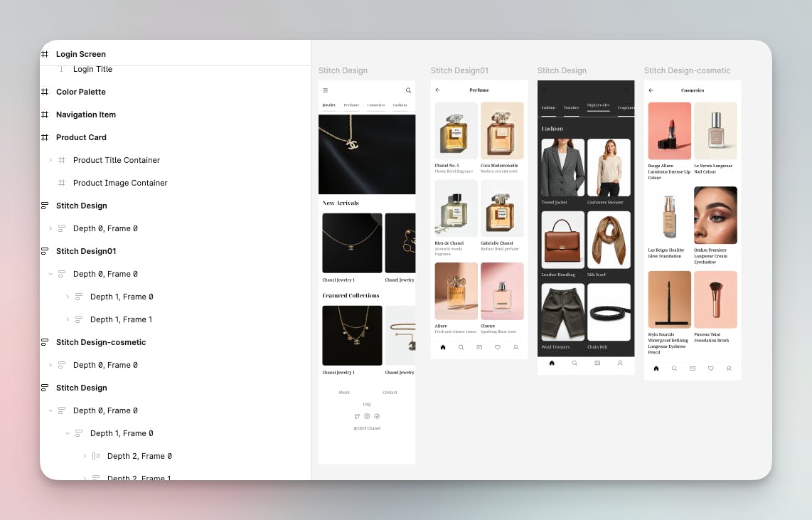The image size is (812, 520).
Task: Select the Watches tab on the dark Fashion screen
Action: [x=571, y=107]
